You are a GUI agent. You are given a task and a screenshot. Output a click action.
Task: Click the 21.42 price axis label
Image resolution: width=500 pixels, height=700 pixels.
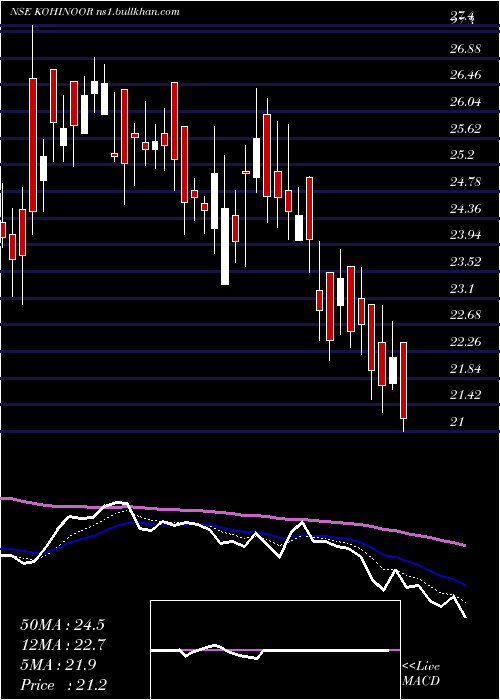coord(465,395)
